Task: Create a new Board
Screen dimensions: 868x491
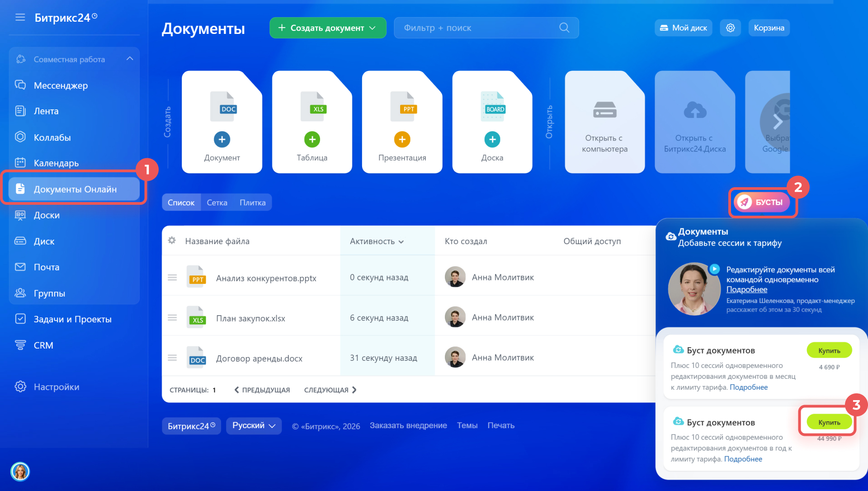Action: click(x=492, y=140)
